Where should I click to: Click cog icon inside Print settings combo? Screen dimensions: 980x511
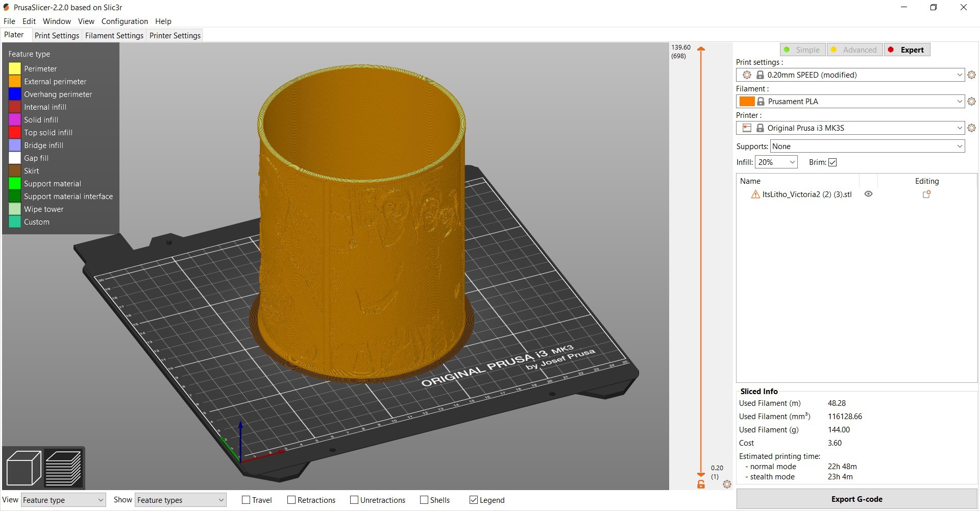pos(747,75)
